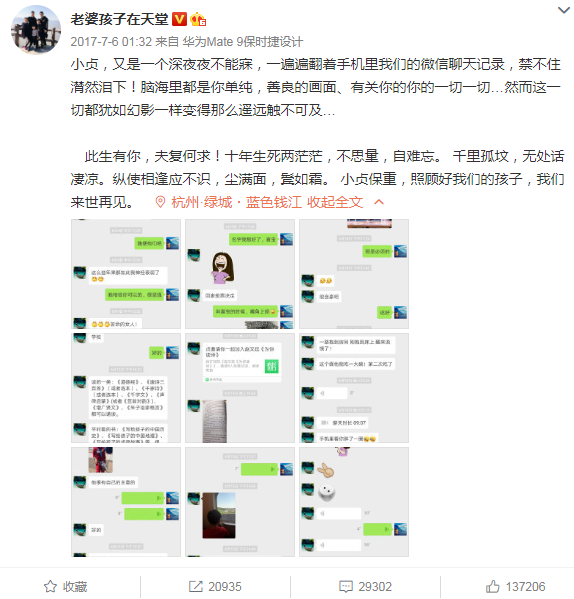
Task: Click the crown membership badge icon
Action: [198, 19]
